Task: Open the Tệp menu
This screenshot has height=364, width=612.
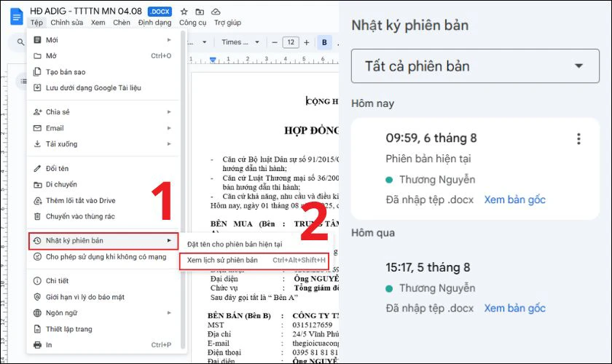Action: click(36, 23)
